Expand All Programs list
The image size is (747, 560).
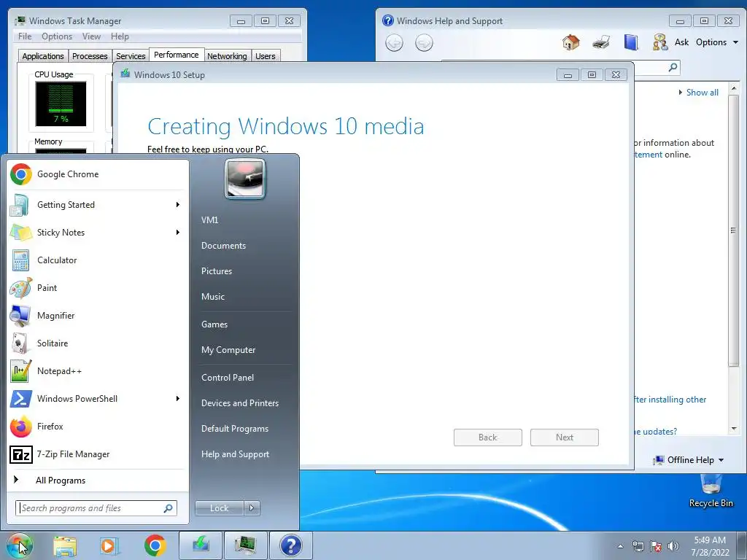(x=98, y=481)
